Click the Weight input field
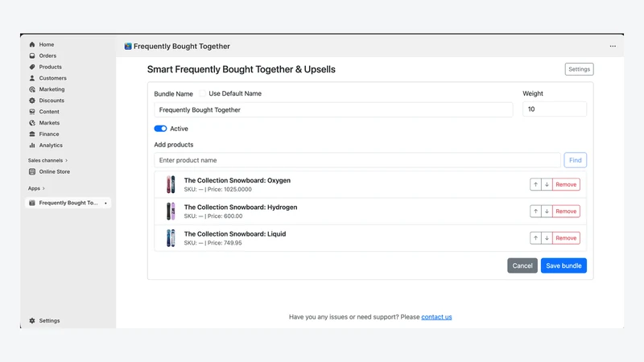Screen dimensions: 644x362 (x=555, y=109)
